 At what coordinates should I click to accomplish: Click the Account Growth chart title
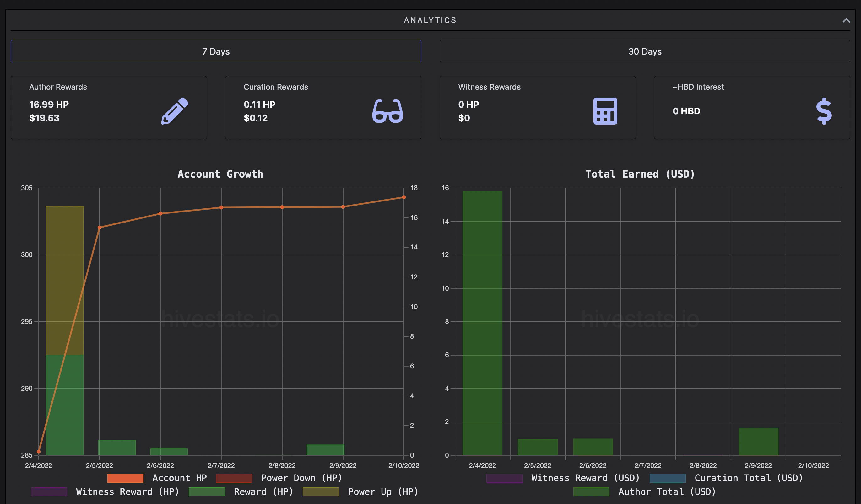[x=220, y=174]
